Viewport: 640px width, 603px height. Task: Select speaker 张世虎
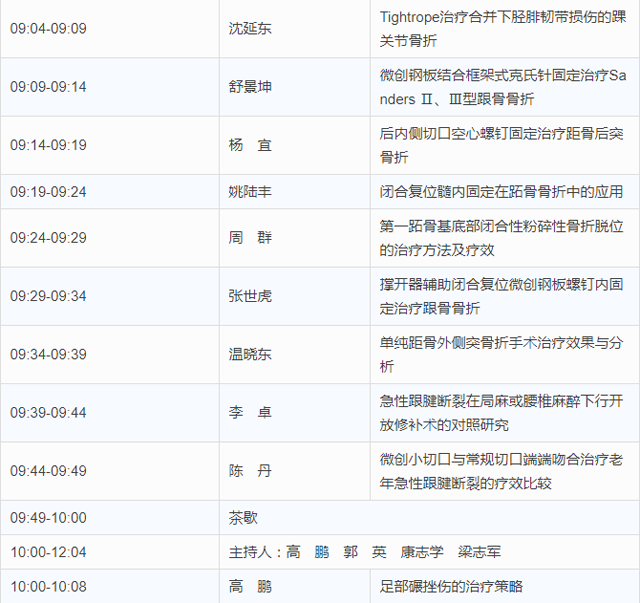point(250,296)
